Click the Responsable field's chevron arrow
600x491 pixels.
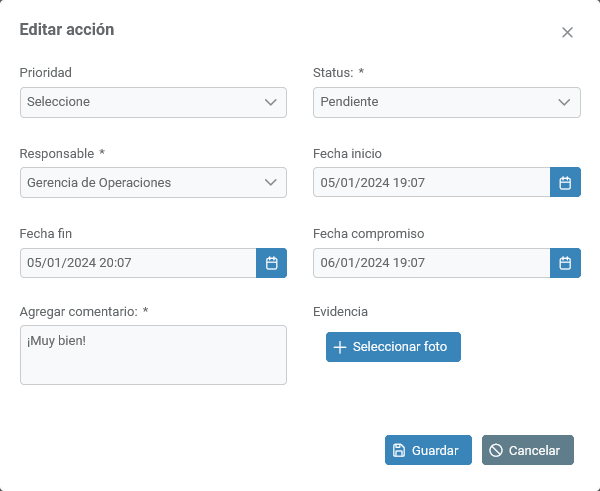click(x=271, y=183)
